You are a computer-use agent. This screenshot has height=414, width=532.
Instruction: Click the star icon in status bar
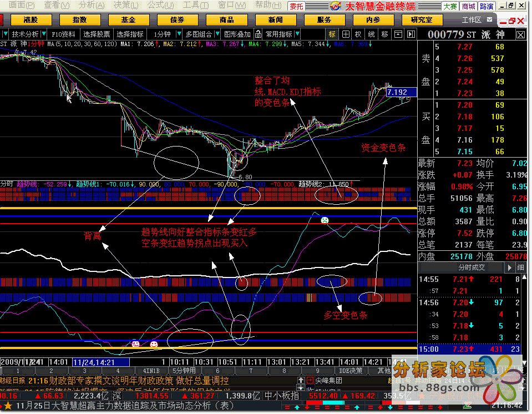point(8,406)
